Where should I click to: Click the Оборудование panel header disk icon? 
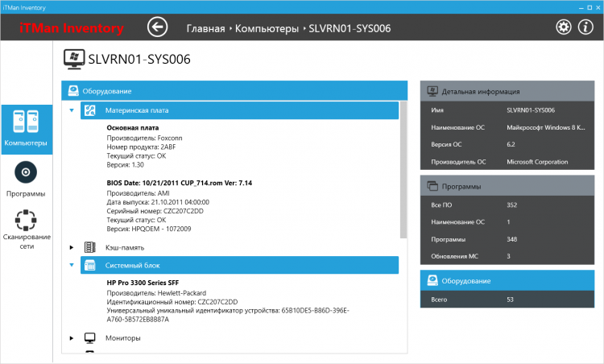(x=73, y=91)
